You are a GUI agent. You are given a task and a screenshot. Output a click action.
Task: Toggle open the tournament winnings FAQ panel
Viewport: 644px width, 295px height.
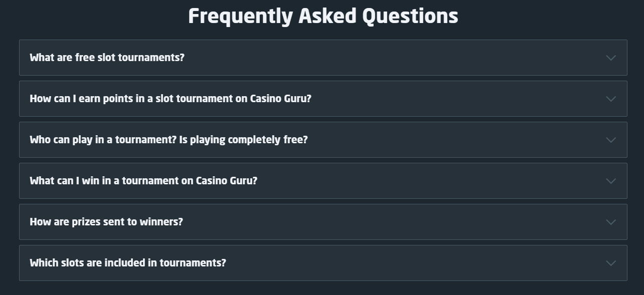click(401, 181)
